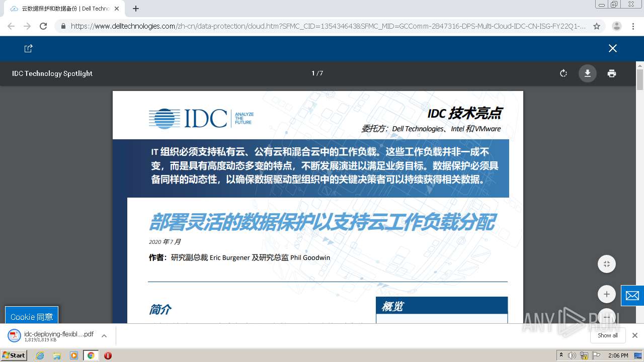Screen dimensions: 644x362
Task: Print the PDF document
Action: [612, 73]
